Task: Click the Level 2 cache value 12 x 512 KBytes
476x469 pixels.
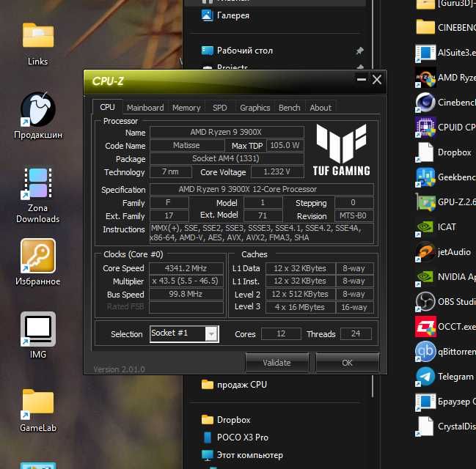Action: (x=301, y=294)
